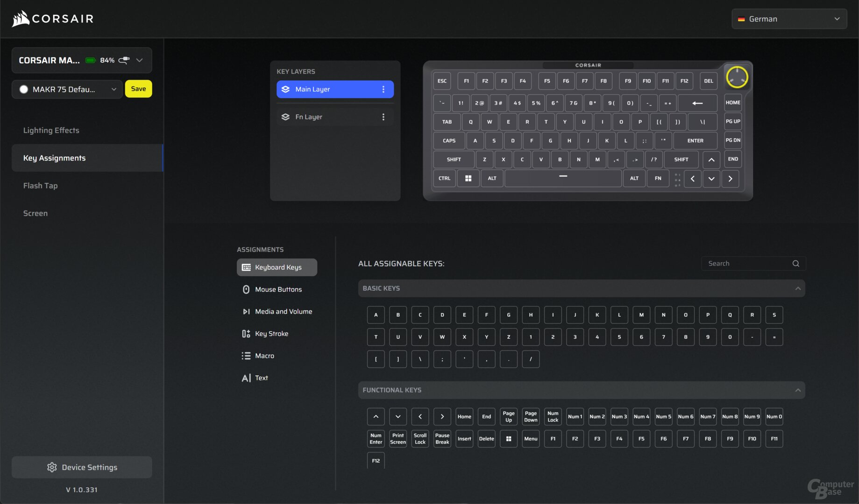Viewport: 859px width, 504px height.
Task: Select Media and Volume assignment type
Action: click(277, 311)
